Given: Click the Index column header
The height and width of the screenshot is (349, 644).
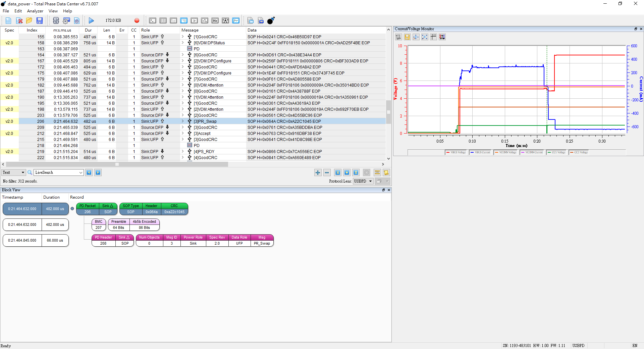Looking at the screenshot, I should coord(32,30).
